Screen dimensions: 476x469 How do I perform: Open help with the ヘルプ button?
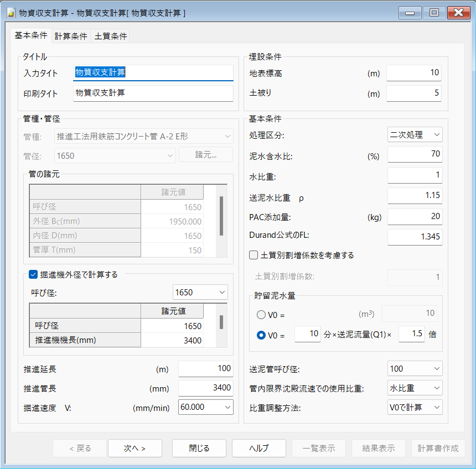pos(258,448)
